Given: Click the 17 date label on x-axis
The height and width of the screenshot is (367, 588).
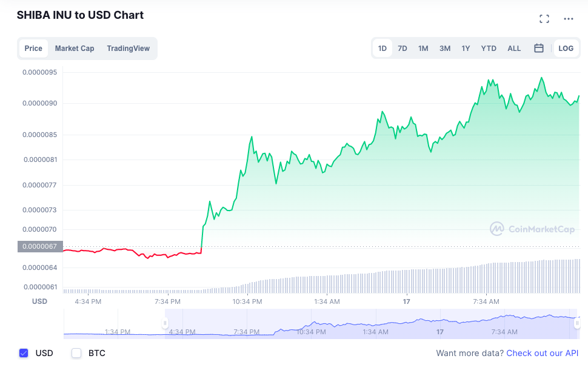Looking at the screenshot, I should (407, 301).
